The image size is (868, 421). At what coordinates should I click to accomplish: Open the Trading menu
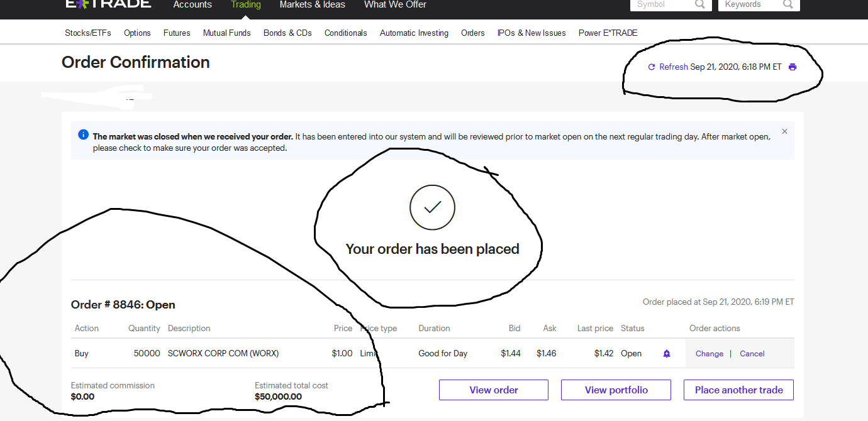pyautogui.click(x=246, y=4)
